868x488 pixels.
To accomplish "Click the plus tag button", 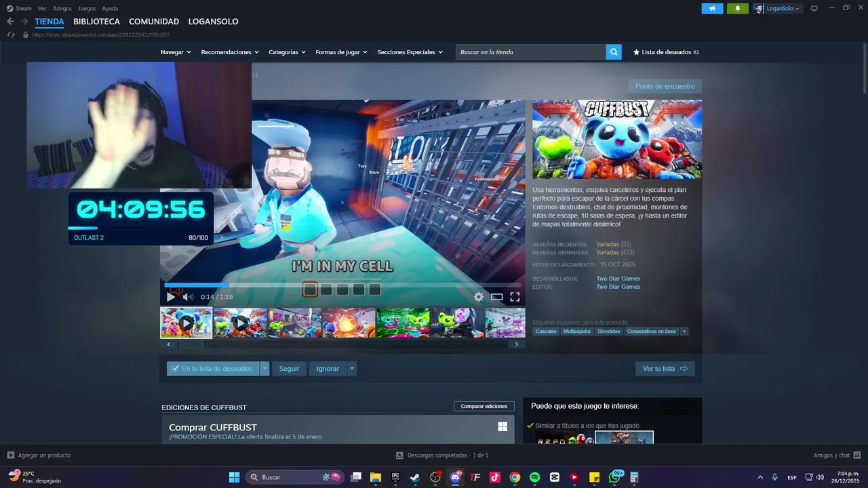I will tap(684, 331).
